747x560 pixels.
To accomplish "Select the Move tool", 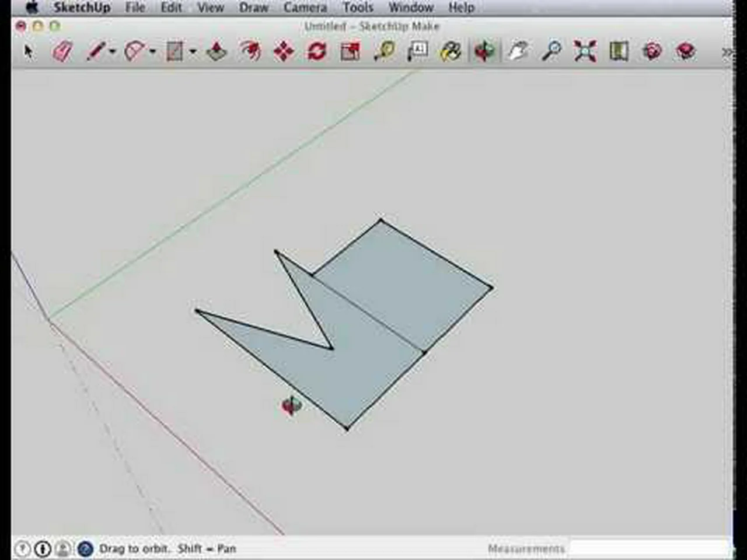I will [x=284, y=51].
